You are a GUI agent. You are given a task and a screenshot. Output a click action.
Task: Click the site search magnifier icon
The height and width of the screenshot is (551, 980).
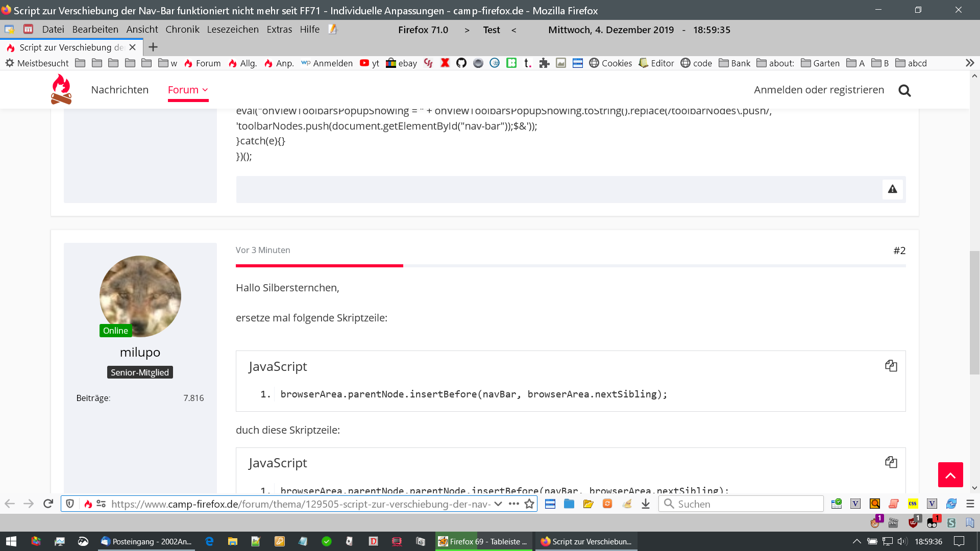click(904, 90)
